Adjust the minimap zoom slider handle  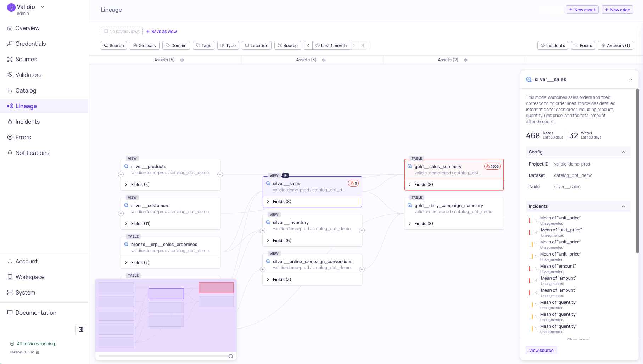[231, 356]
